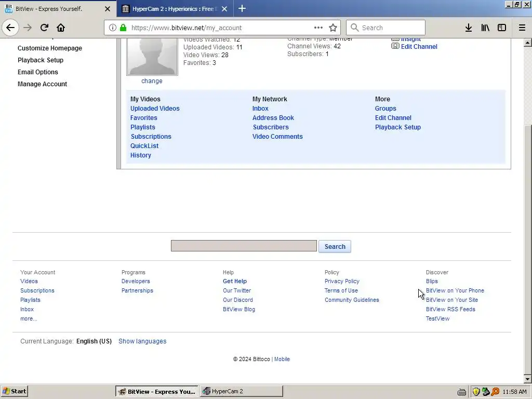Click the security shield tray icon

click(x=476, y=392)
